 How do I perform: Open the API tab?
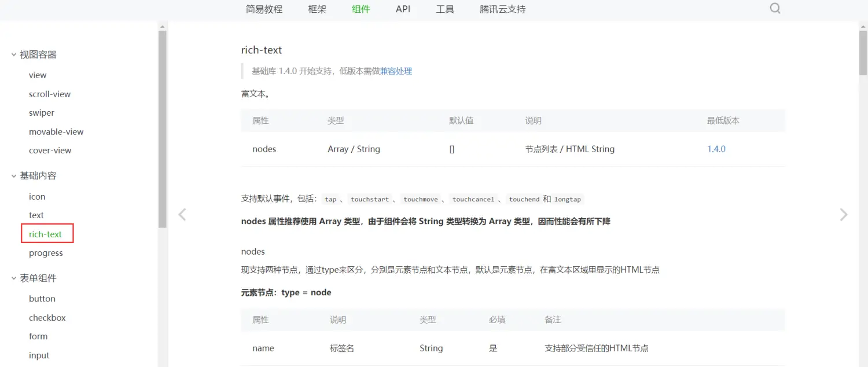pos(403,9)
